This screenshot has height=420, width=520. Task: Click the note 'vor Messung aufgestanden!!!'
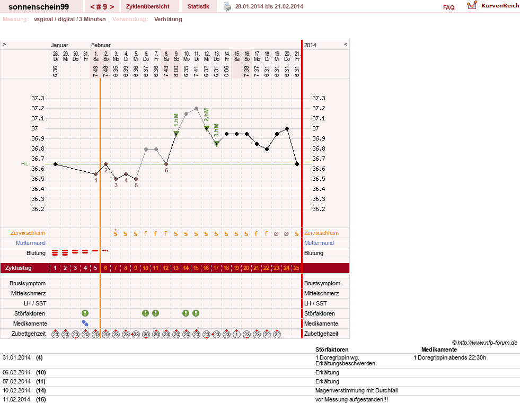point(351,399)
